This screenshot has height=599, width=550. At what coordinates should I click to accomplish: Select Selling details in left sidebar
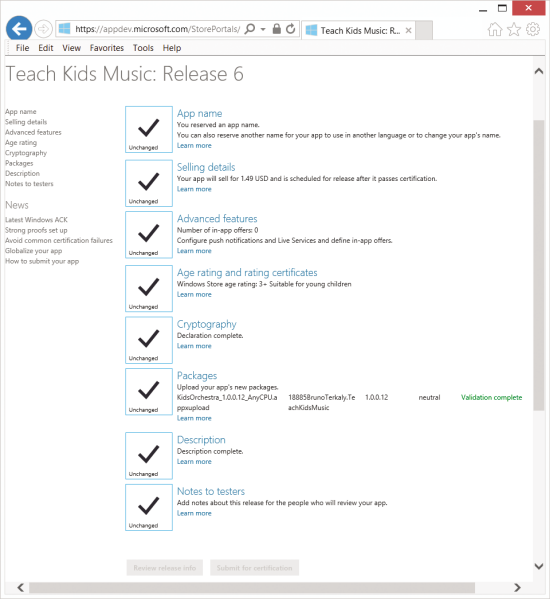26,122
